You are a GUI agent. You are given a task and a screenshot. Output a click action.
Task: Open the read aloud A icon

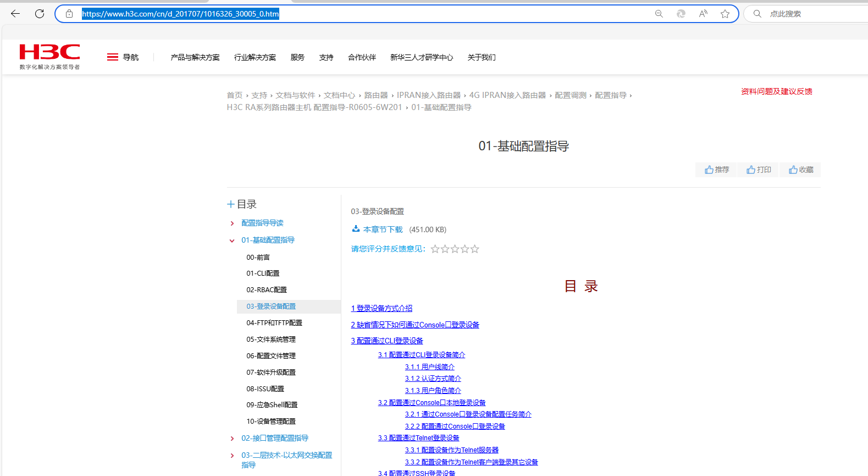[x=703, y=14]
